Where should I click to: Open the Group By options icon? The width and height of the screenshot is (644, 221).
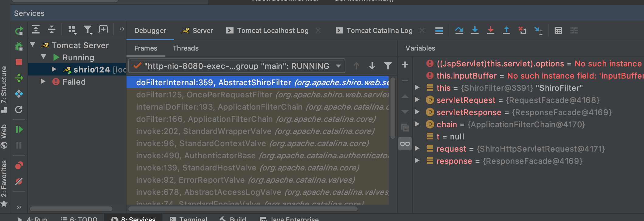72,30
